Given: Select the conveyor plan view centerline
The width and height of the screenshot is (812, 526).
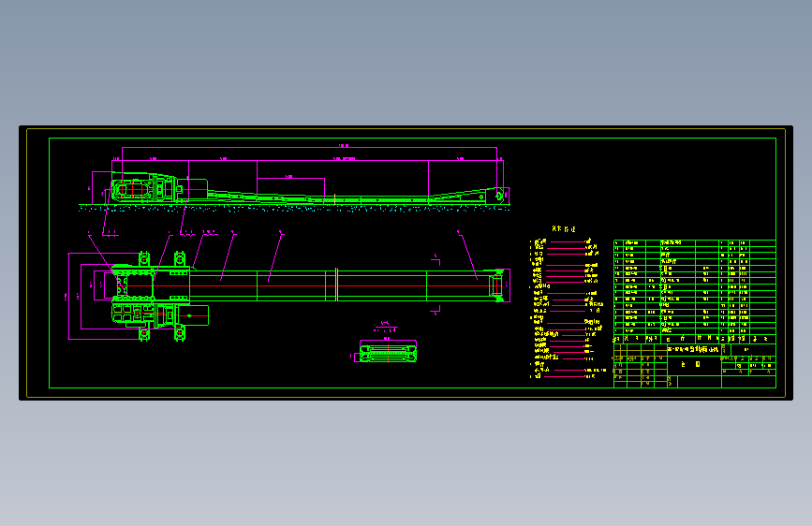Looking at the screenshot, I should pyautogui.click(x=310, y=285).
